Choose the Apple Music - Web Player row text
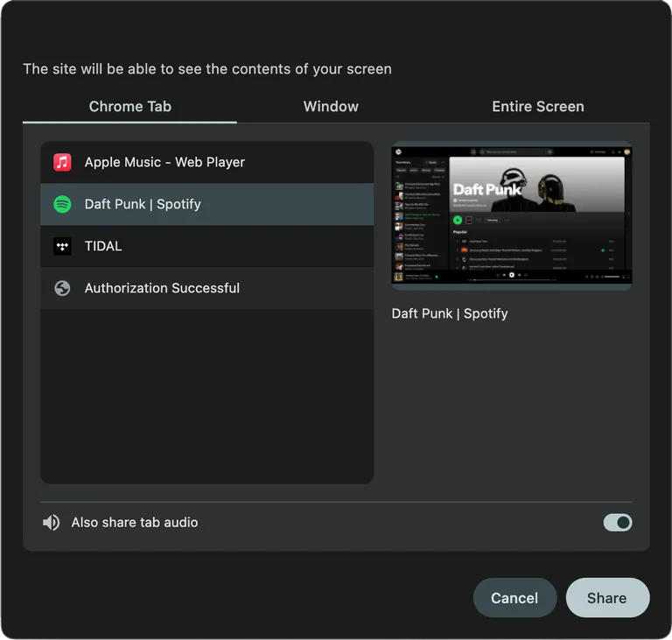672x640 pixels. click(164, 162)
